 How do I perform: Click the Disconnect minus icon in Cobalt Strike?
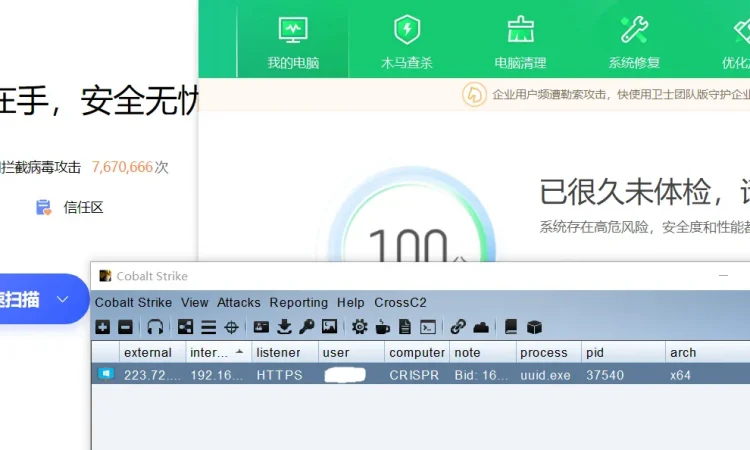[125, 327]
